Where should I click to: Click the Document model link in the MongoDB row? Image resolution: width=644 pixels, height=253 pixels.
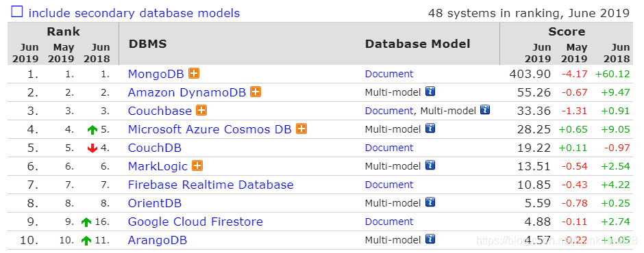click(x=389, y=75)
